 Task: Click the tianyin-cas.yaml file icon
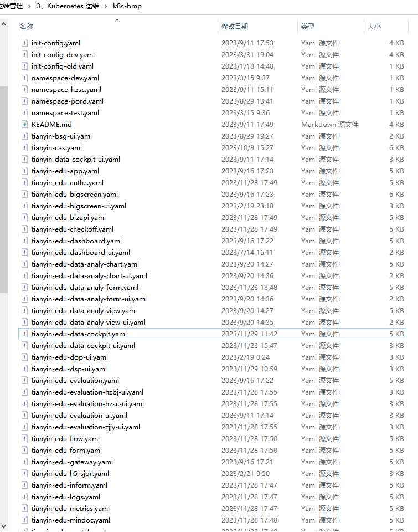point(24,147)
